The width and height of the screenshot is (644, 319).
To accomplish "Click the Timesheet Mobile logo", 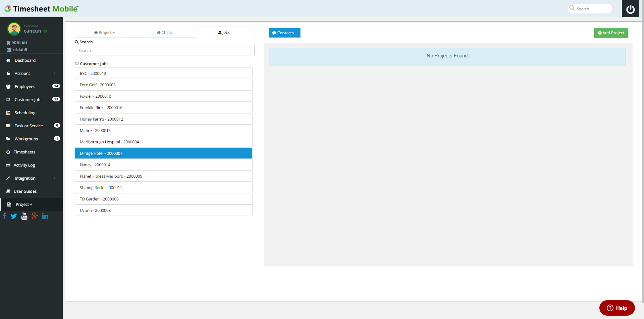I will coord(42,9).
